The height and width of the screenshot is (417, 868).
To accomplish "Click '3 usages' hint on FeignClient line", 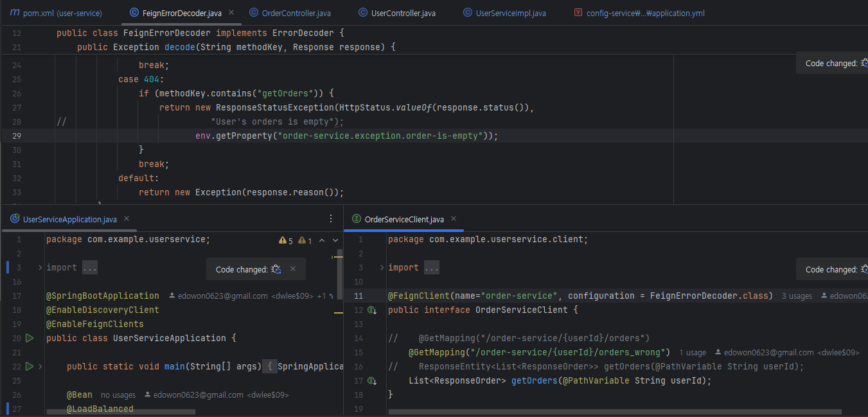I will pos(797,296).
